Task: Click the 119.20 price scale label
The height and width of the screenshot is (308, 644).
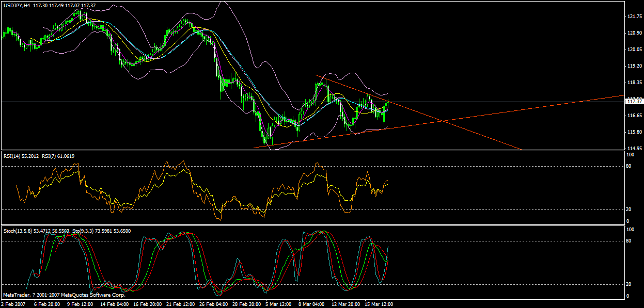Action: coord(634,66)
